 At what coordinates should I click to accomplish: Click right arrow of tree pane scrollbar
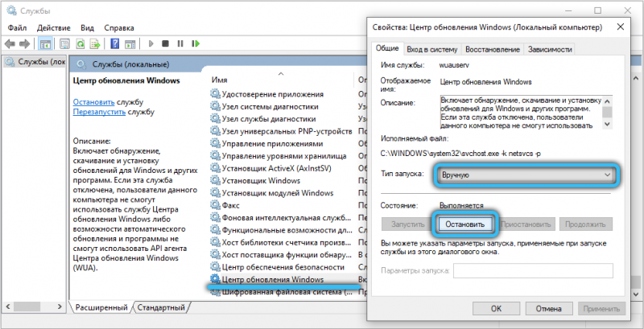[60, 306]
